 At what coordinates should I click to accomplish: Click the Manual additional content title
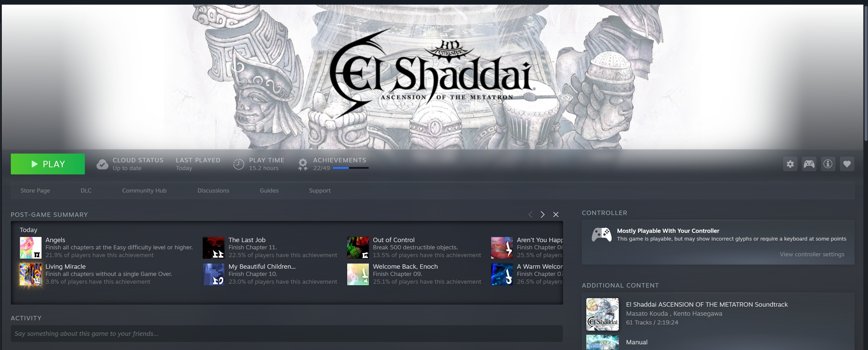tap(637, 342)
